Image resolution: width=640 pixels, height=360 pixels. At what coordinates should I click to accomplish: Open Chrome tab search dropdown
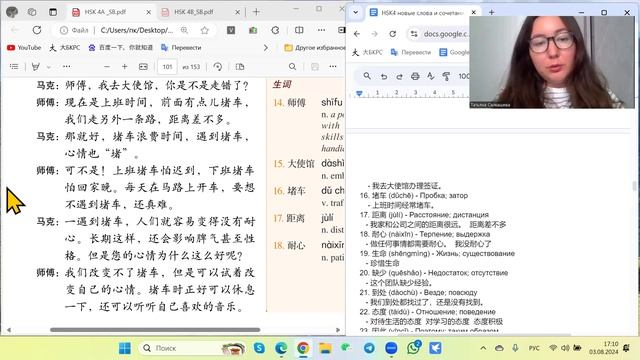356,12
